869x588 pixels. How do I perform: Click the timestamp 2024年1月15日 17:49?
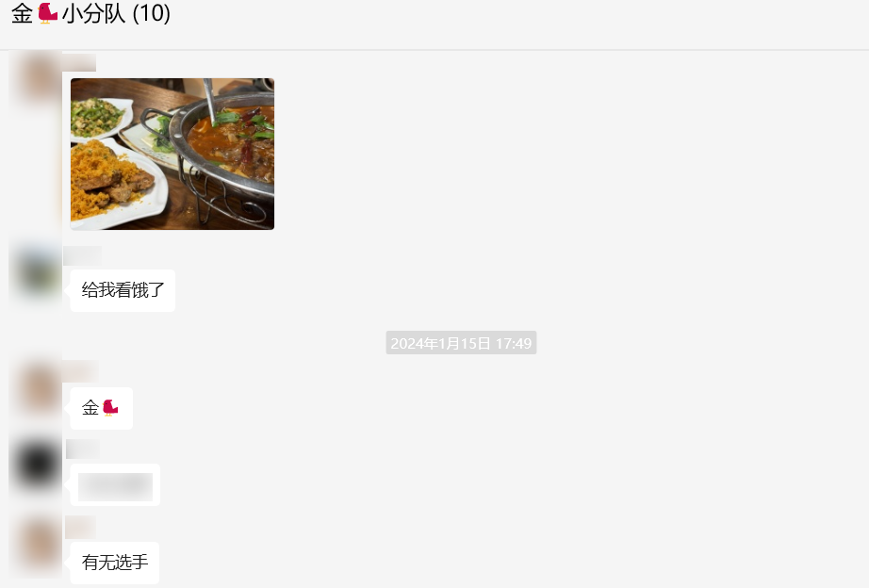coord(461,343)
